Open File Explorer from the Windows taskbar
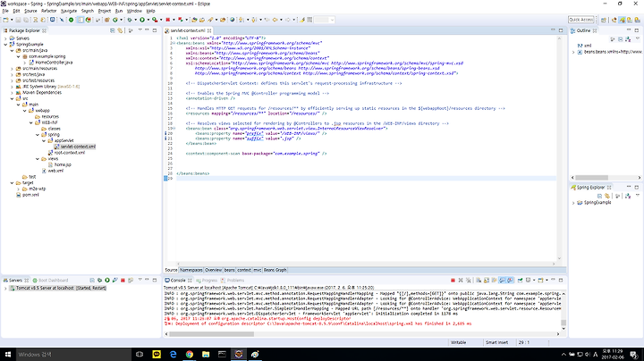Image resolution: width=644 pixels, height=361 pixels. 206,354
